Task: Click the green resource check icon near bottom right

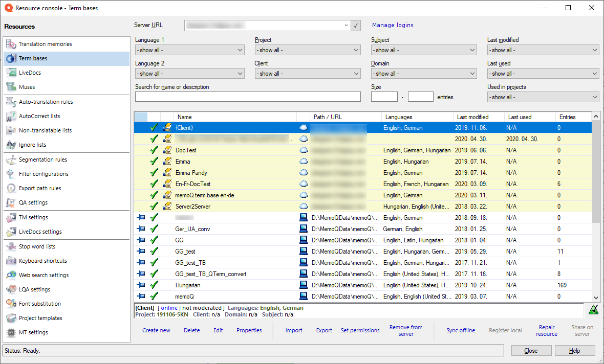Action: click(594, 309)
